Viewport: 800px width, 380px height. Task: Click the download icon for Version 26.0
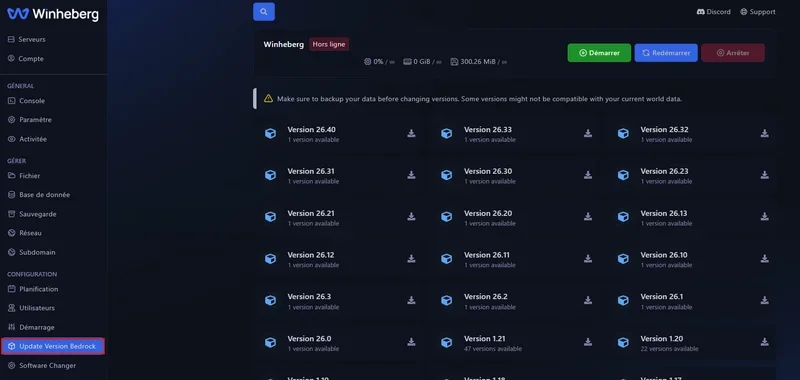point(411,342)
